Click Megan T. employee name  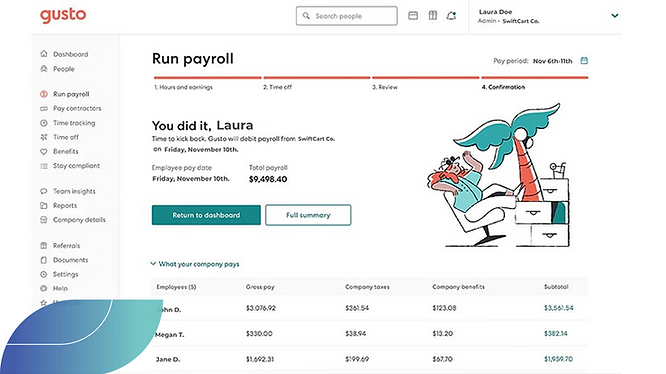[169, 335]
